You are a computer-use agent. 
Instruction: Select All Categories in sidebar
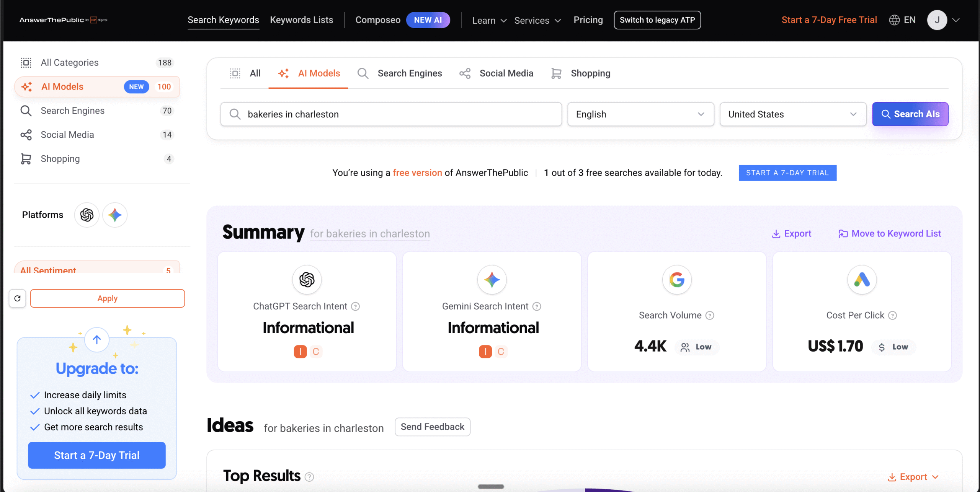(x=97, y=63)
